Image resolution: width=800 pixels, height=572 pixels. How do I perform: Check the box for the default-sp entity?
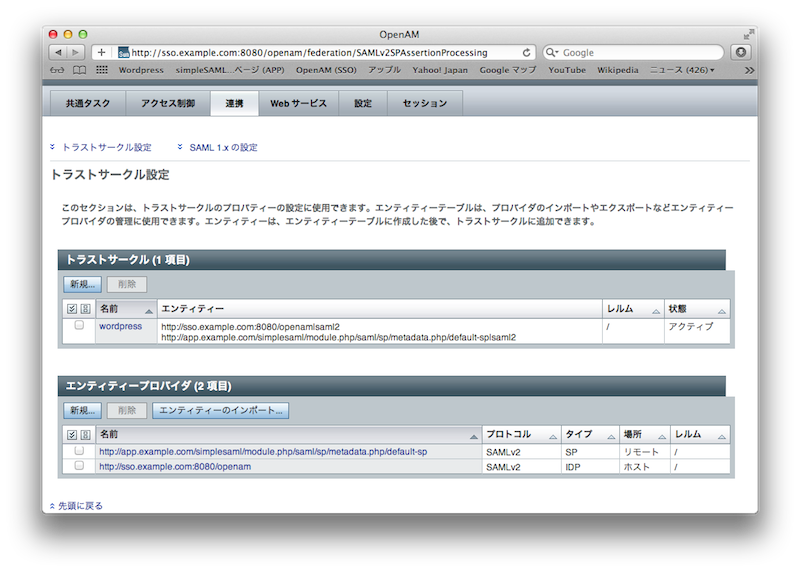point(79,451)
